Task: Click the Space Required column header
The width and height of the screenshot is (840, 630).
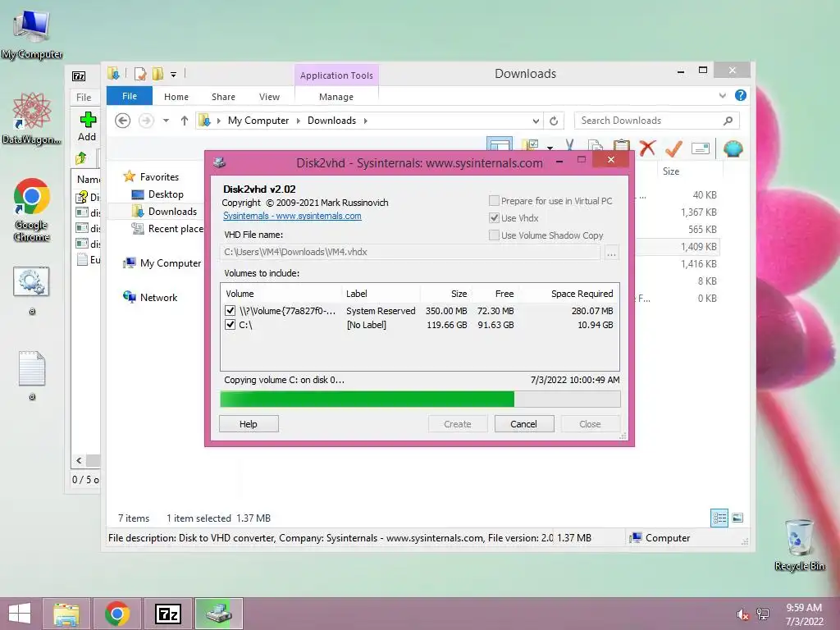Action: point(570,294)
